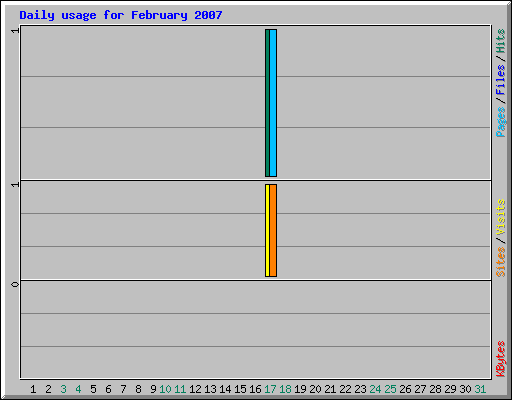Screen dimensions: 512x400
Task: Click day 12 on the axis
Action: click(x=195, y=389)
